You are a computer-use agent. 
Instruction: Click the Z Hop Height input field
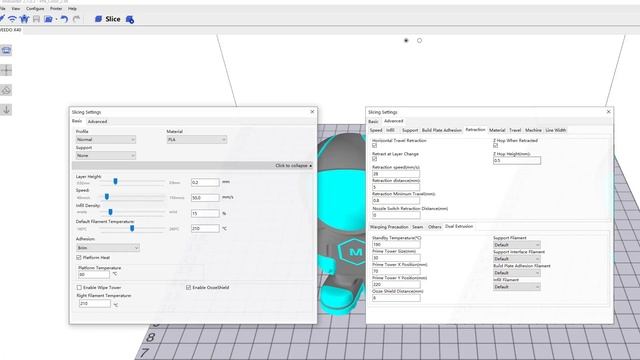click(517, 161)
